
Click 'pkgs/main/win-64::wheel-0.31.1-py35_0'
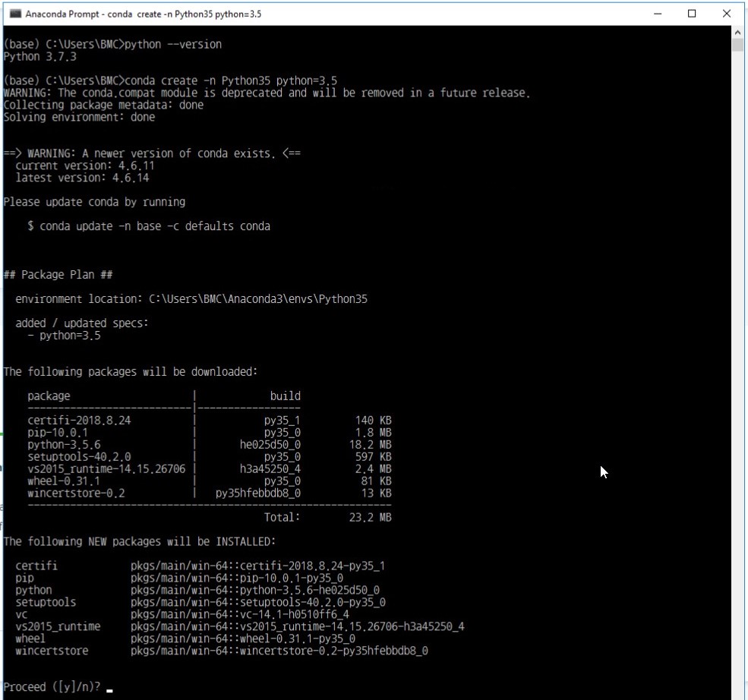tap(243, 638)
